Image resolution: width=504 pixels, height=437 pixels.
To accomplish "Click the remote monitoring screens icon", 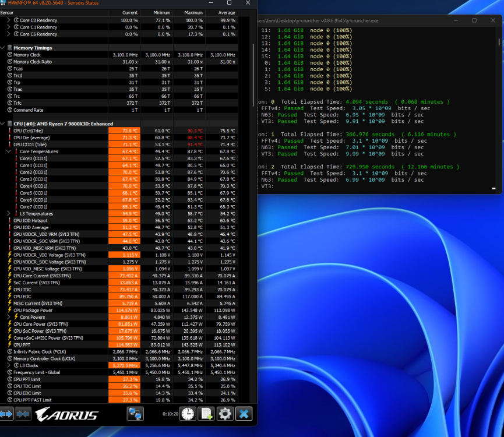I will [135, 414].
